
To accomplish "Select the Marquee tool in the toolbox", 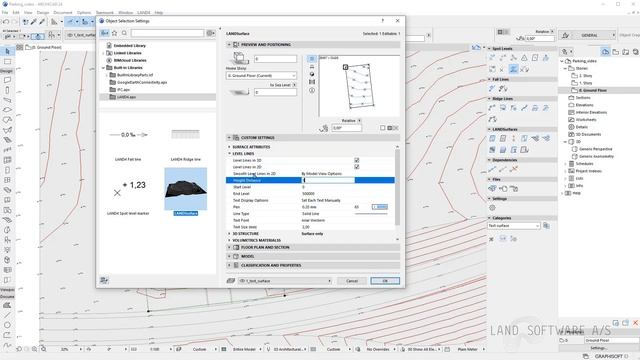I will [x=7, y=62].
